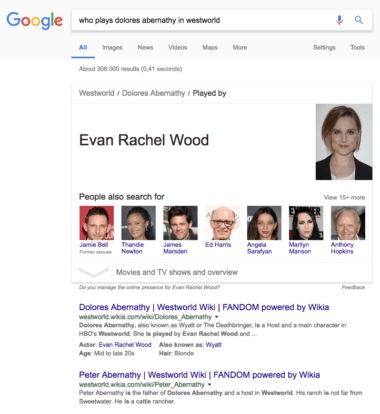Open the Evan Rachel Wood portrait photo

click(x=344, y=142)
